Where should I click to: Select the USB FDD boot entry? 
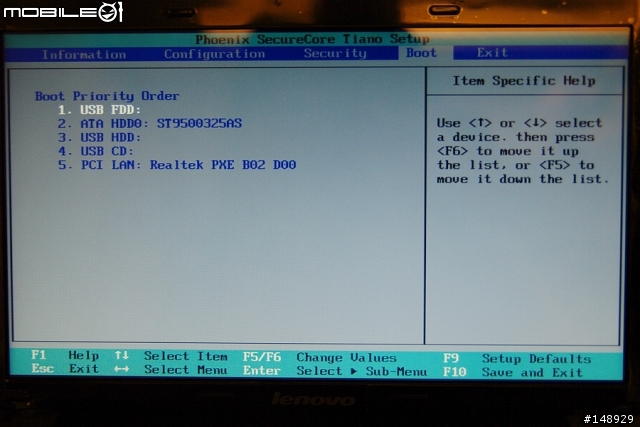coord(99,109)
